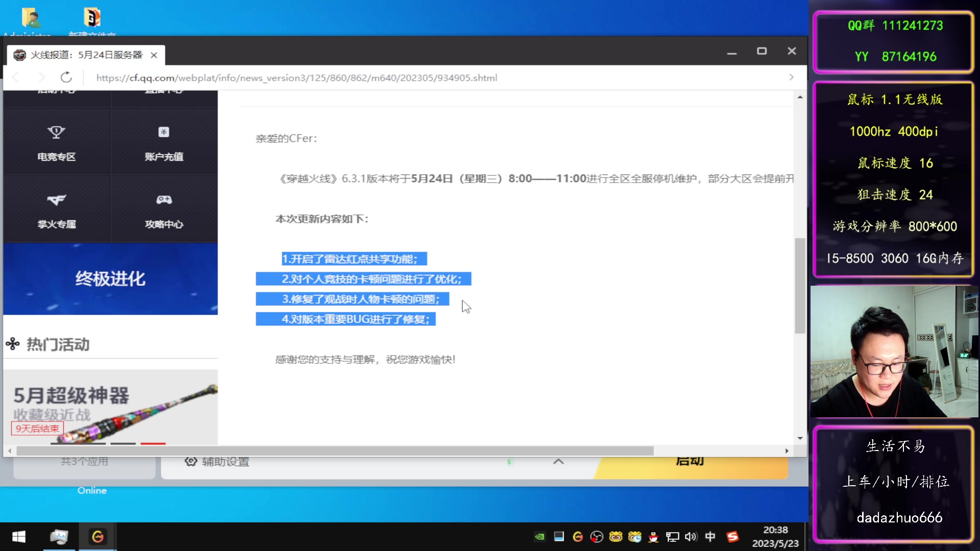980x551 pixels.
Task: Click the line 2.对个人竞技的卡顿问题进行了优化
Action: click(x=372, y=279)
